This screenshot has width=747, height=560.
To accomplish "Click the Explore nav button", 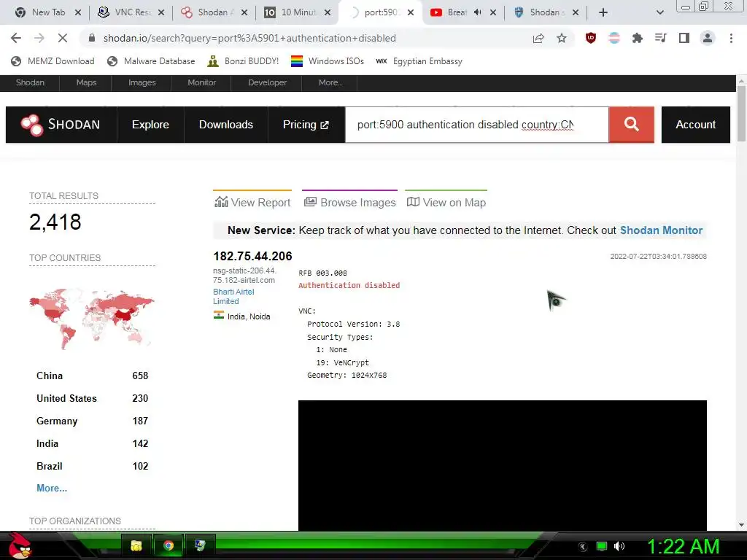I will [x=150, y=125].
